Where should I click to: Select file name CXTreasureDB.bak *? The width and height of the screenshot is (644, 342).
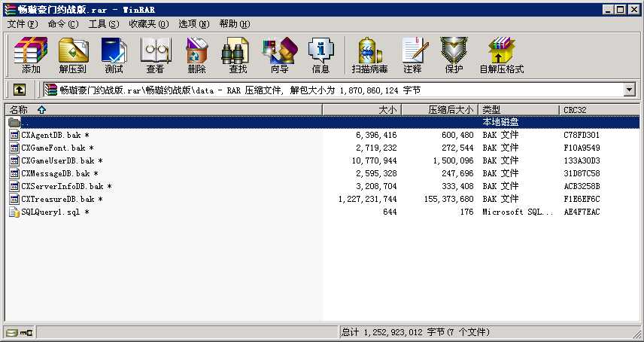pos(62,200)
